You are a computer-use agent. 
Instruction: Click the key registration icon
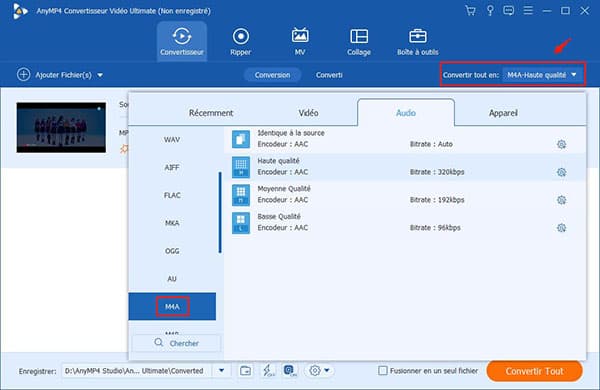tap(490, 10)
